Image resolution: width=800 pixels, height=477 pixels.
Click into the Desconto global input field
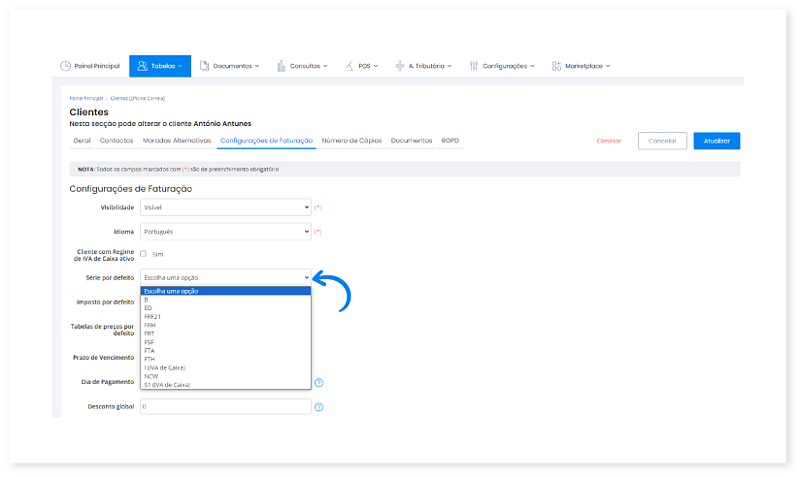pos(226,407)
